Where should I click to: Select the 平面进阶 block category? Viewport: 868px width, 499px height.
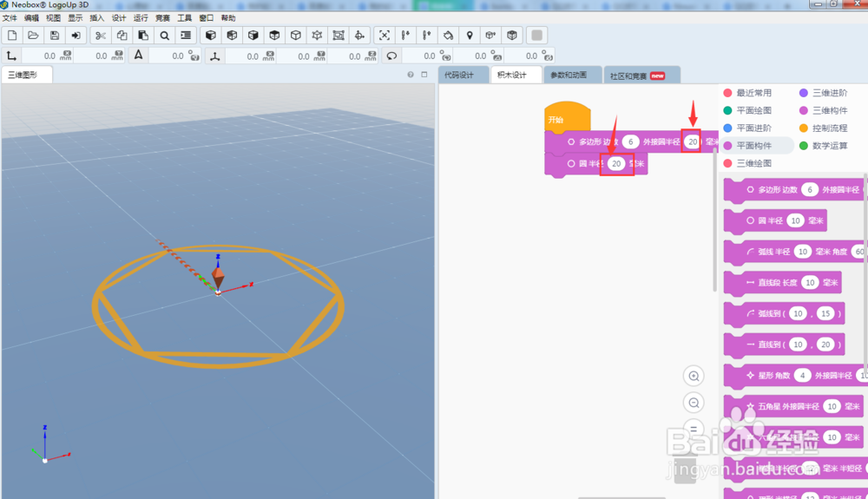click(748, 128)
